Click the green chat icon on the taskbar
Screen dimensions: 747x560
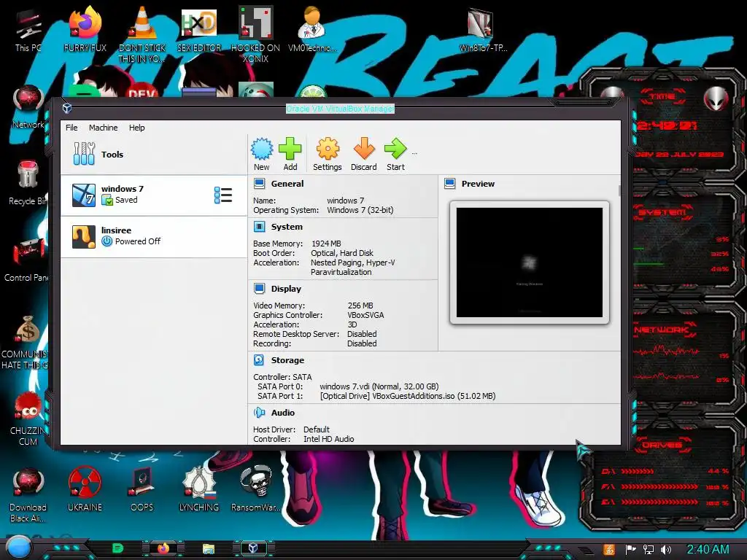pos(117,548)
